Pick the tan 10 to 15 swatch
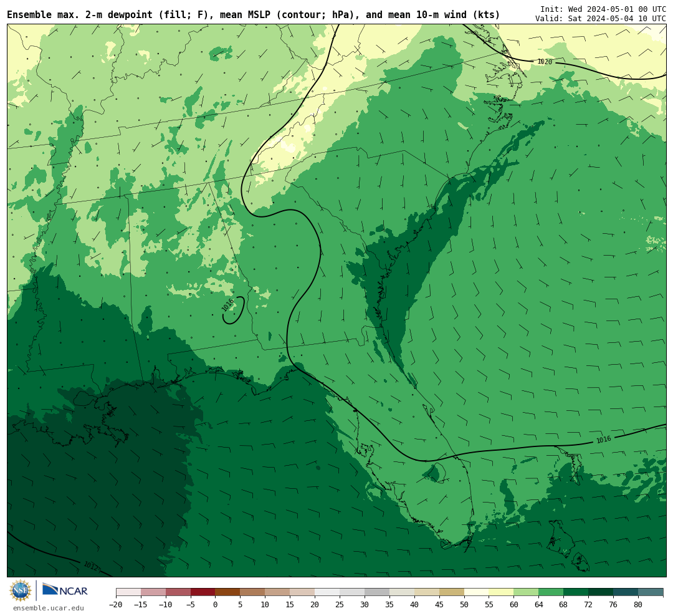The height and width of the screenshot is (616, 673). [278, 592]
